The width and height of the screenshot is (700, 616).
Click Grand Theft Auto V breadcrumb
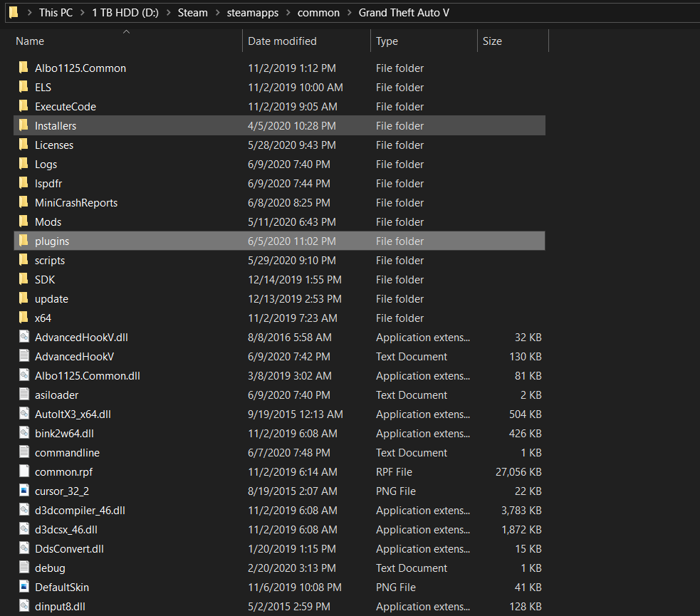click(x=404, y=13)
